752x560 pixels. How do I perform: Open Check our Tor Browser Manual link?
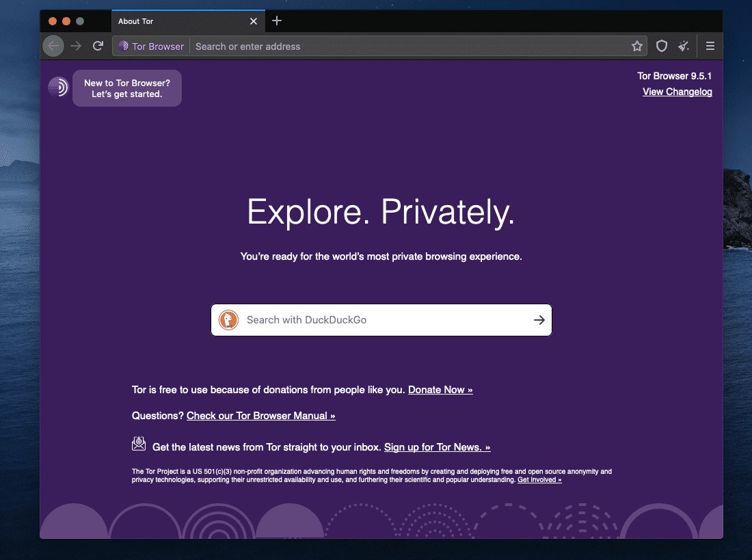pos(260,416)
